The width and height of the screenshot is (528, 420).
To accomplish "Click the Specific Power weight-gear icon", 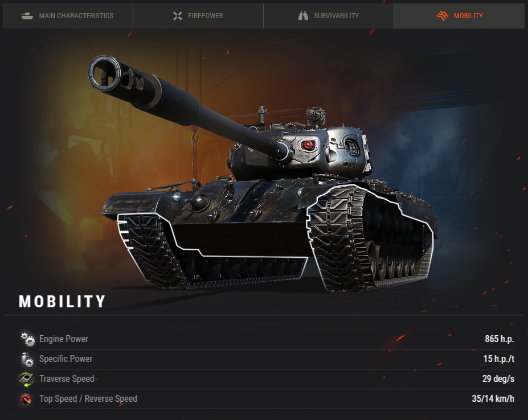I will pos(27,359).
